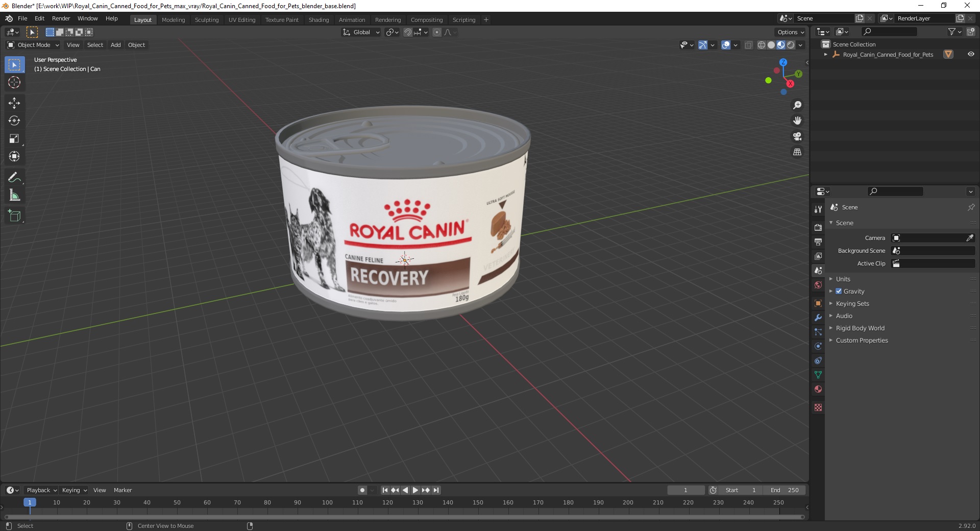Select the Measure tool
Image resolution: width=980 pixels, height=531 pixels.
pos(14,196)
